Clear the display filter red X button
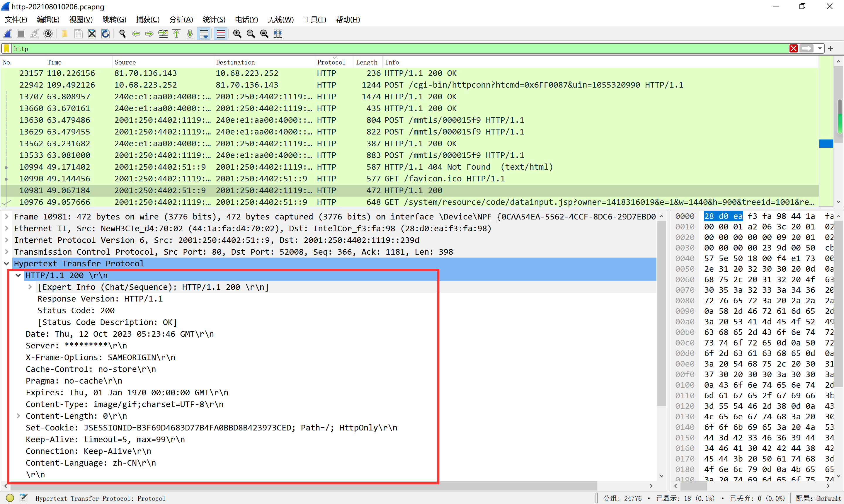 (x=793, y=49)
